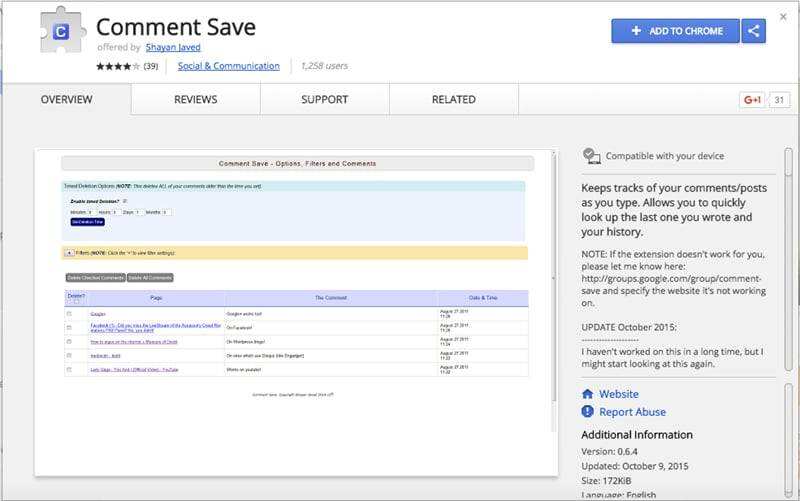The width and height of the screenshot is (800, 501).
Task: Click the compatible device checkmark icon
Action: click(591, 156)
